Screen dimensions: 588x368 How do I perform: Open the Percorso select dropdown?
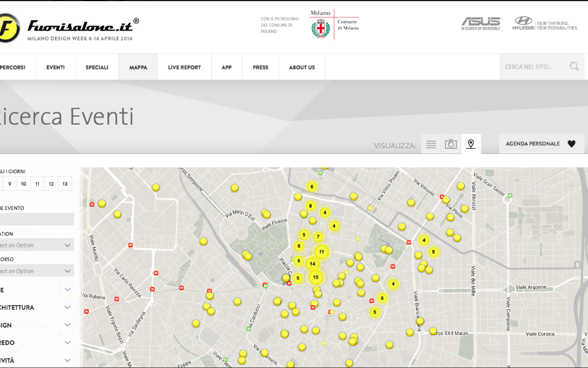(x=36, y=271)
